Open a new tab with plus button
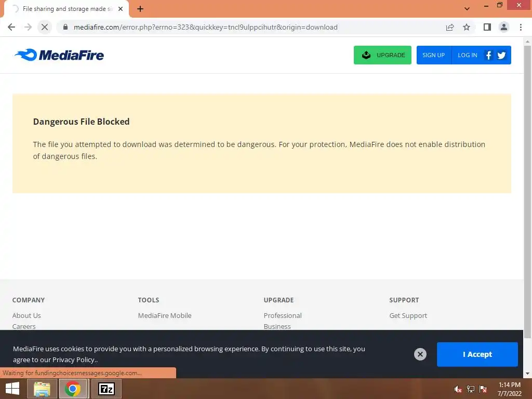 (140, 9)
